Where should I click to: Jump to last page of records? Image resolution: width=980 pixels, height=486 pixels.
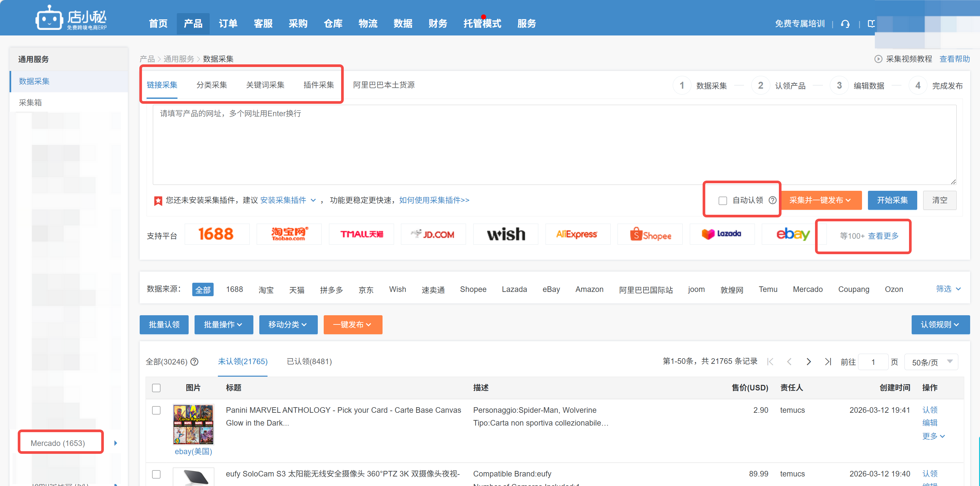[x=828, y=362]
